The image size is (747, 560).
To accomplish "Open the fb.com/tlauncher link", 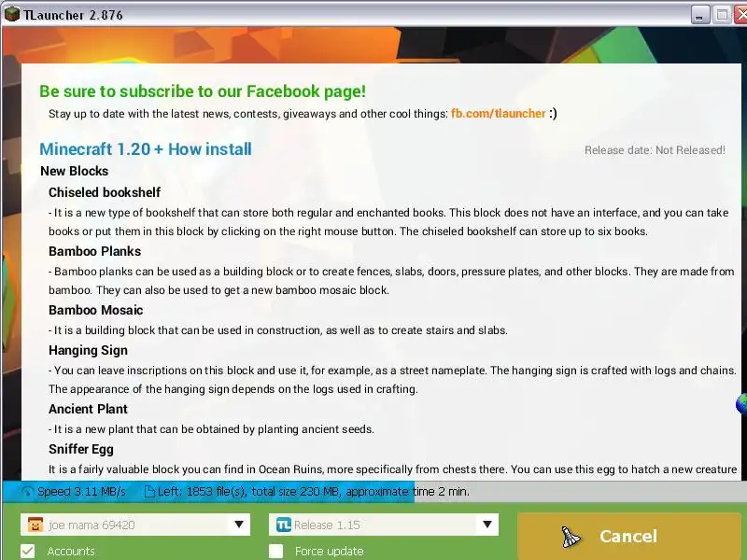I will [x=498, y=114].
